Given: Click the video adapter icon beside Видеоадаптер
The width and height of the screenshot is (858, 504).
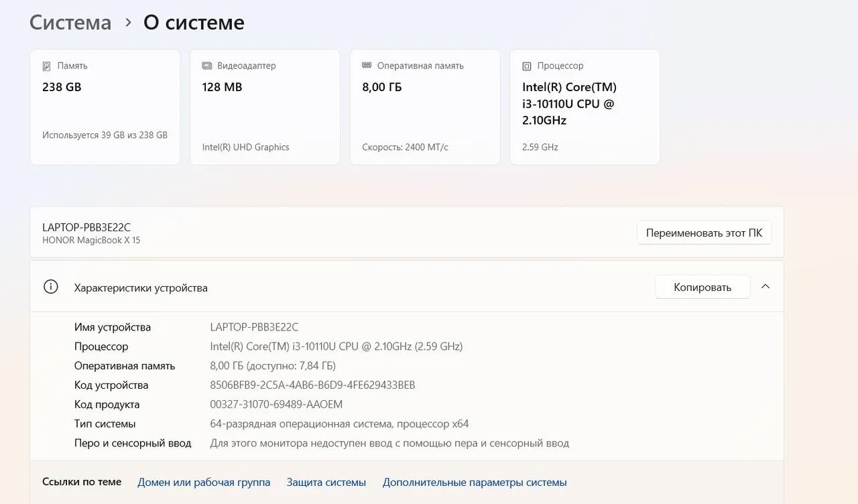Looking at the screenshot, I should (207, 66).
